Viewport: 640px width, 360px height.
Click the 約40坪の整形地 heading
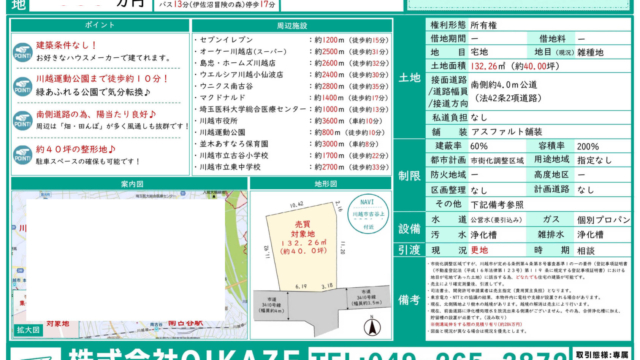click(76, 149)
